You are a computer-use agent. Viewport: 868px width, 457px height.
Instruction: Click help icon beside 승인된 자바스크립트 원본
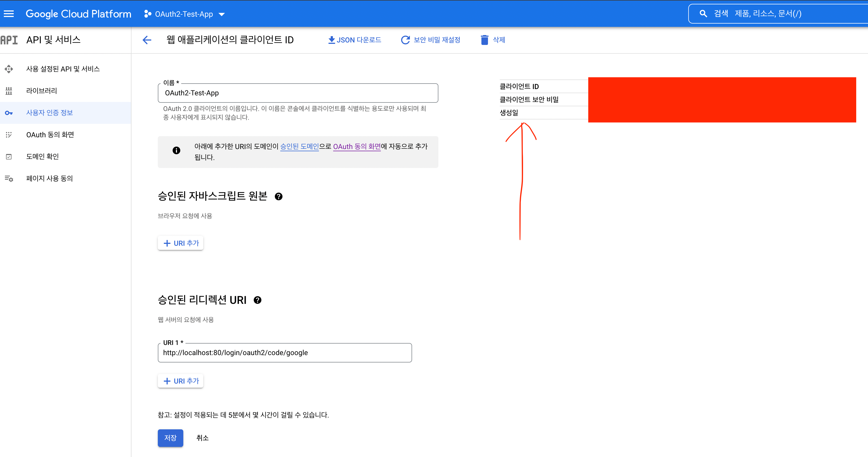(278, 196)
